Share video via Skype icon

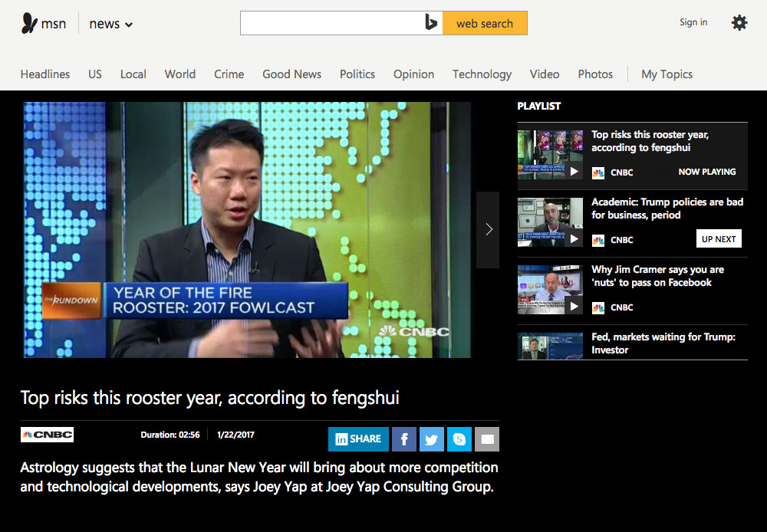[459, 439]
